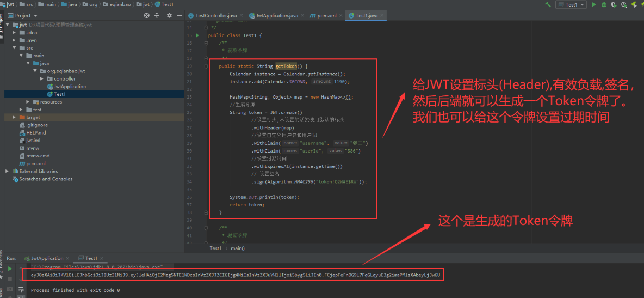The height and width of the screenshot is (298, 644).
Task: Close the Test1 run tab
Action: 101,258
